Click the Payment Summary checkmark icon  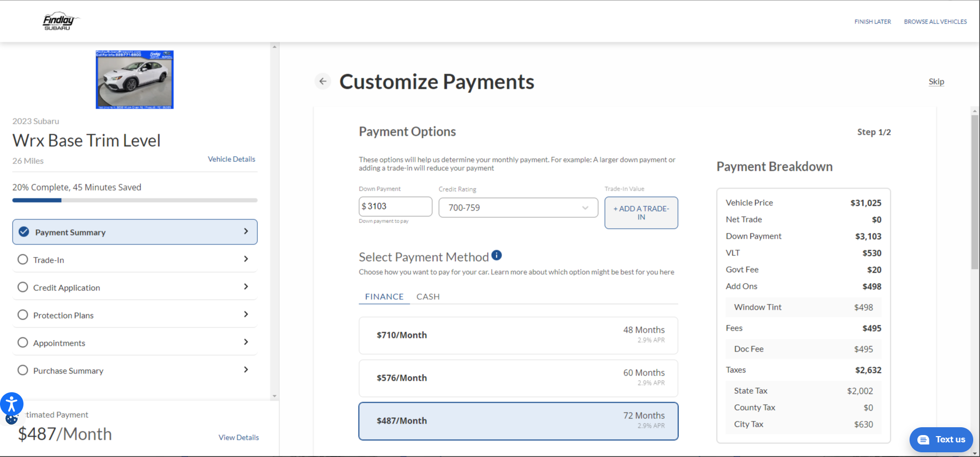tap(24, 232)
